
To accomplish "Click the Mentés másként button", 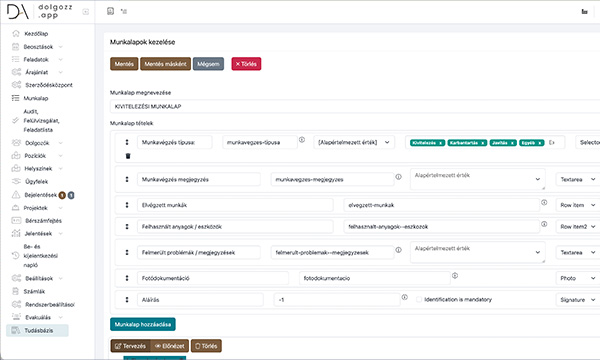I will (165, 64).
